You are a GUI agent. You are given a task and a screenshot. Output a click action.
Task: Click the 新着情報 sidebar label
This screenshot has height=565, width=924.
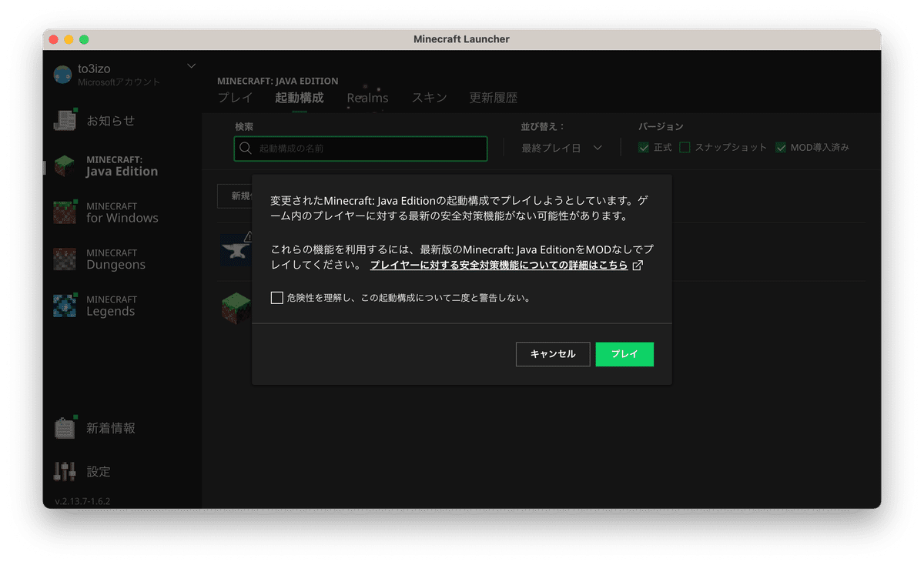(111, 429)
